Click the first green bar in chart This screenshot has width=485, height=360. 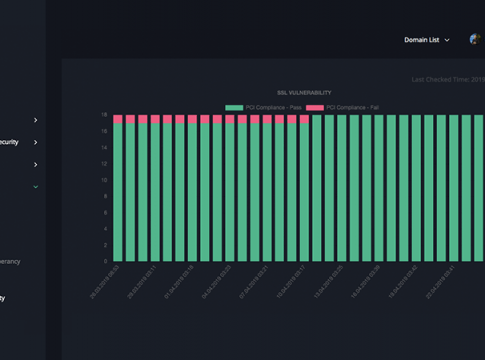118,192
